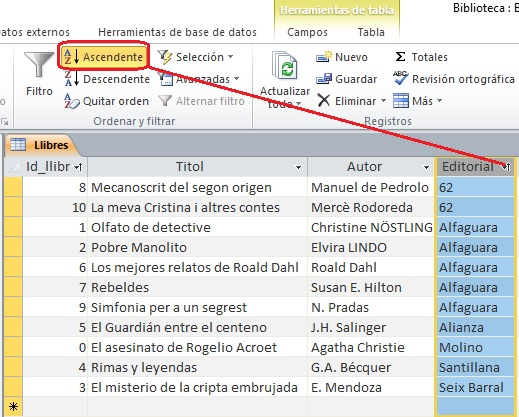Switch to the Campos ribbon tab

coord(307,32)
